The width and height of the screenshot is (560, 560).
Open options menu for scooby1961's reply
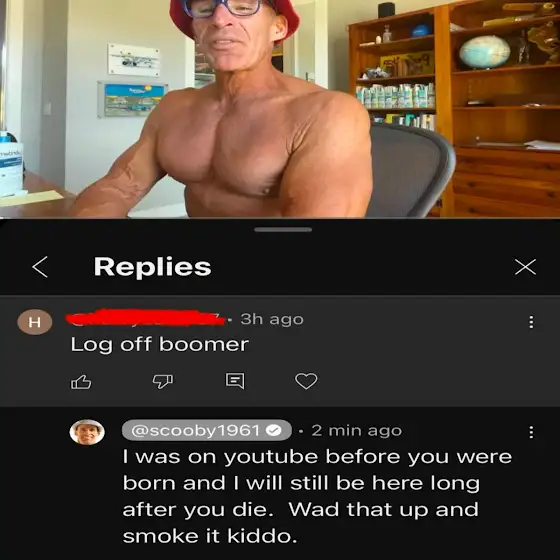point(531,432)
